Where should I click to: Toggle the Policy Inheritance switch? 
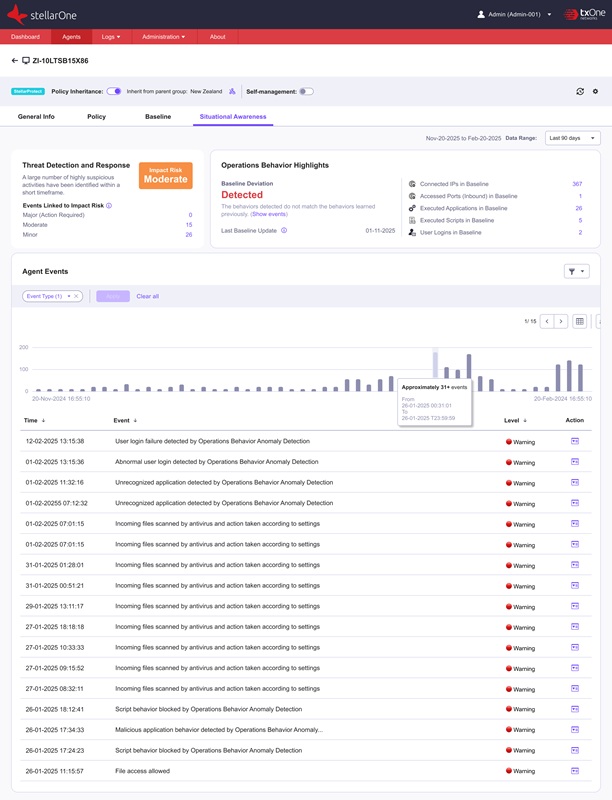point(114,91)
